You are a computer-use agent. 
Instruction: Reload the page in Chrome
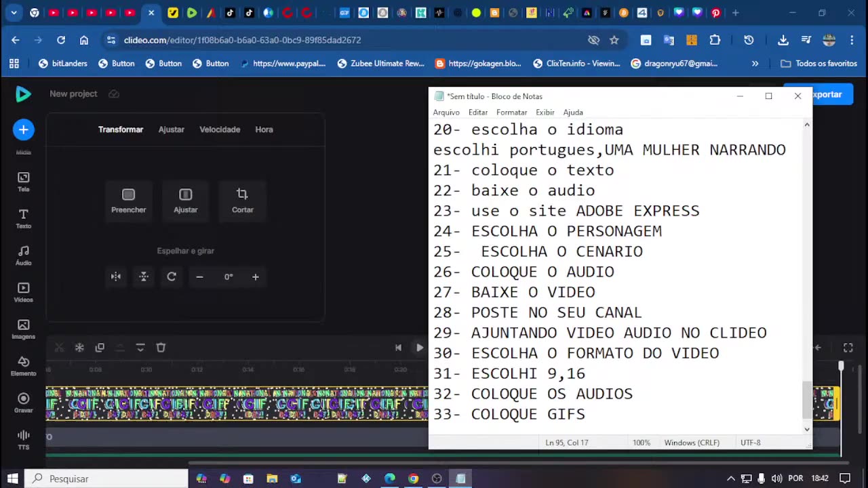pyautogui.click(x=61, y=40)
